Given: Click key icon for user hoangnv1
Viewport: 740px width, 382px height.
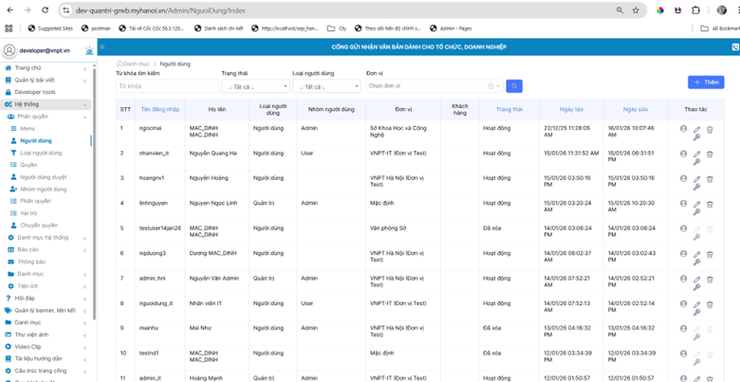Looking at the screenshot, I should pyautogui.click(x=697, y=187).
